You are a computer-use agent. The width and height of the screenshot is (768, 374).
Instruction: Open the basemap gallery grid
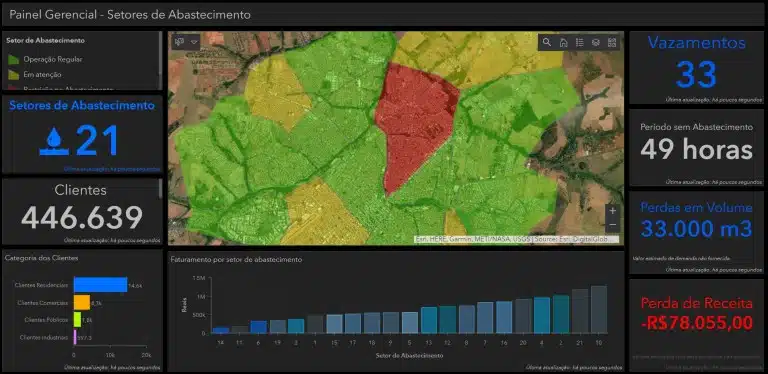coord(612,43)
